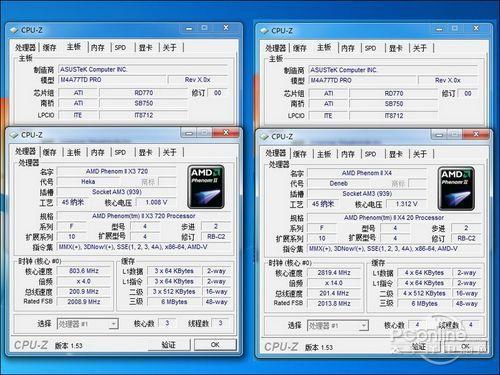Switch to 内存 tab in X3 720 window

click(x=98, y=152)
